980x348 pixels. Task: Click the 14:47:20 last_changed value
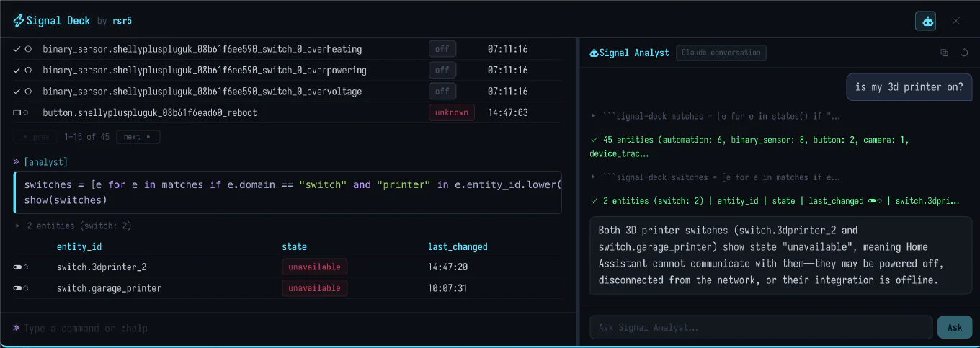tap(448, 267)
